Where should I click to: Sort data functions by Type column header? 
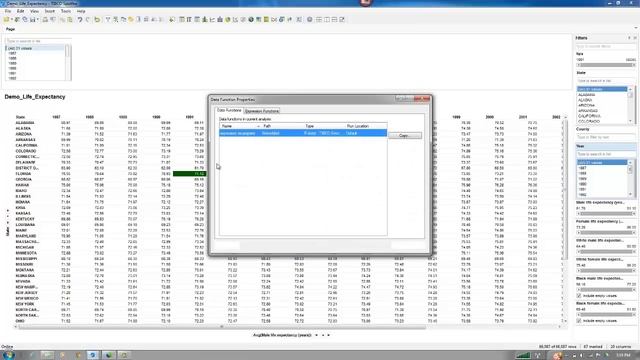[324, 126]
